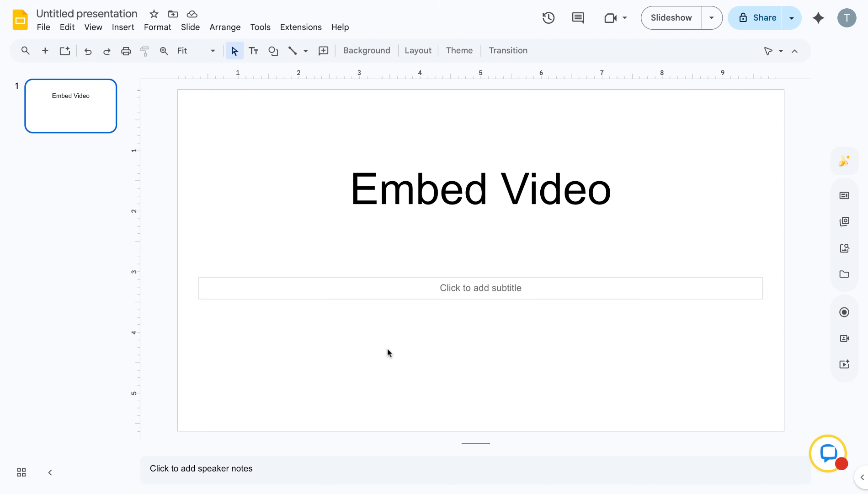Screen dimensions: 868x494
Task: Click the 'Click to add subtitle' placeholder
Action: (x=480, y=288)
